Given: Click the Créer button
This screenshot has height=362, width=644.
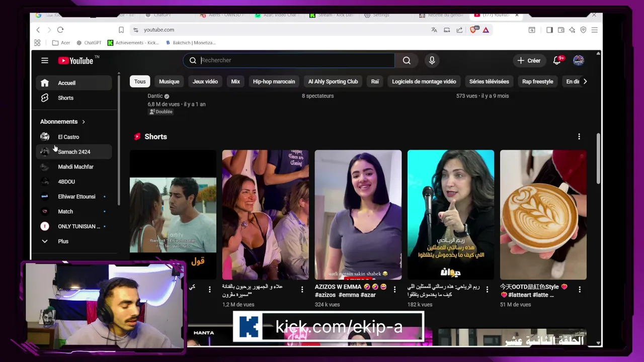Looking at the screenshot, I should [528, 60].
